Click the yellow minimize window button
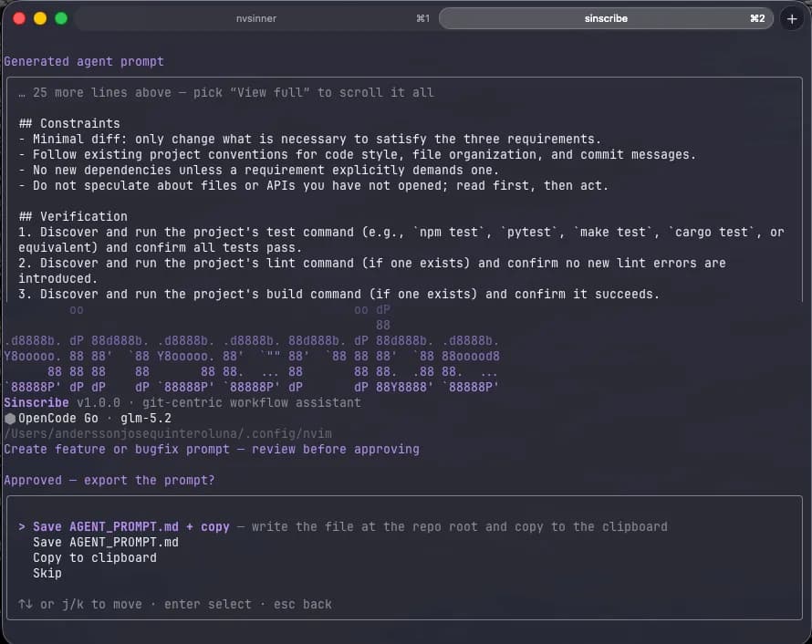812x644 pixels. pyautogui.click(x=40, y=18)
